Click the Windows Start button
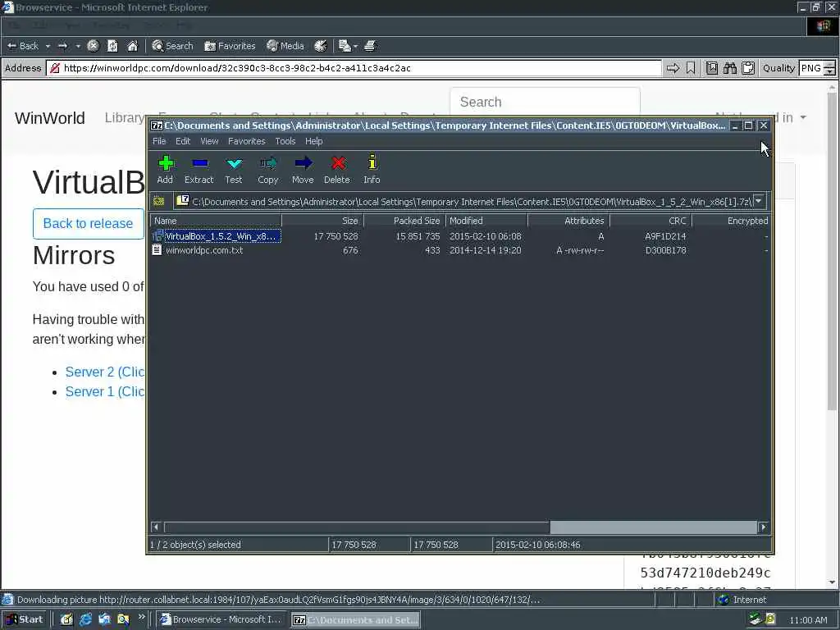Screen dimensions: 840x630 click(x=25, y=620)
